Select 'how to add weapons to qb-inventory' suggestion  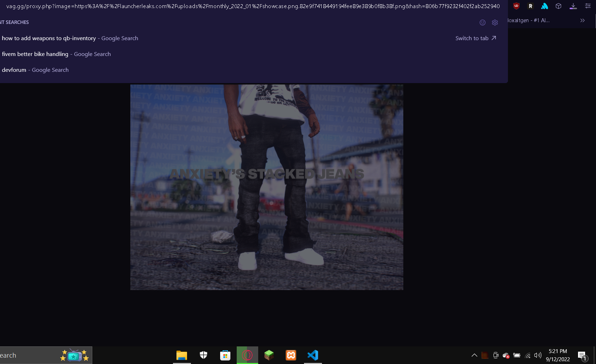(x=253, y=38)
